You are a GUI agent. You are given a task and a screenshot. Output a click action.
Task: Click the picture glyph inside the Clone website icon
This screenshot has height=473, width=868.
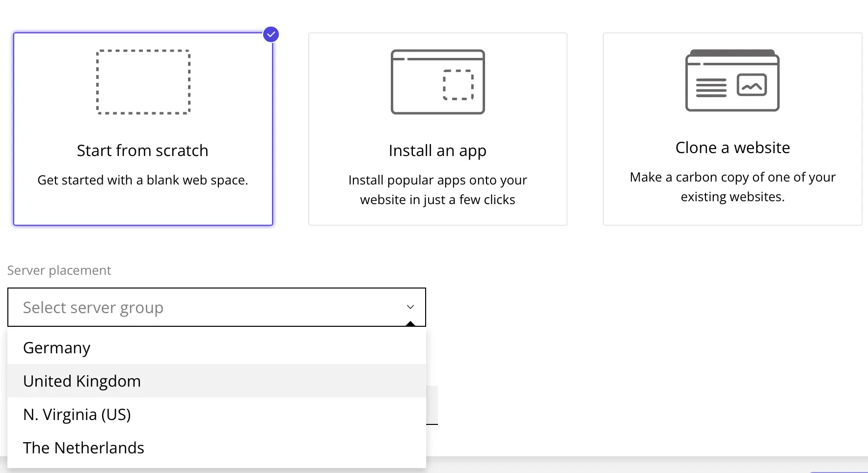[752, 85]
